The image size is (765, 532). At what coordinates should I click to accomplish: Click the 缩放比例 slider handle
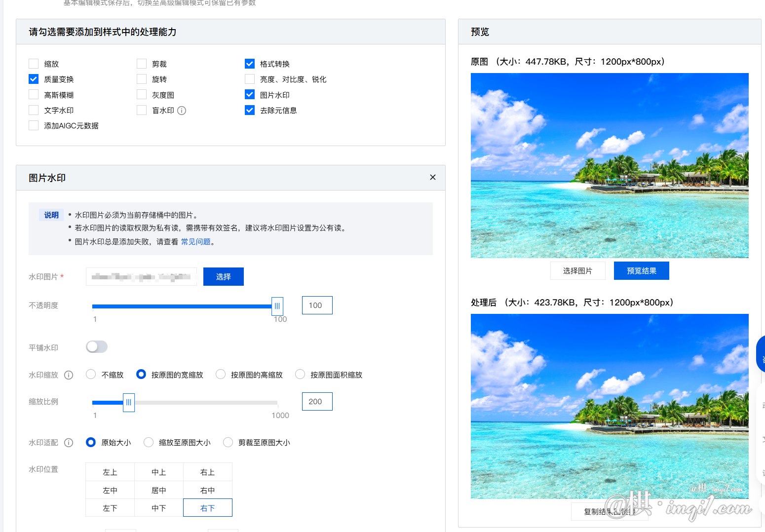[129, 402]
